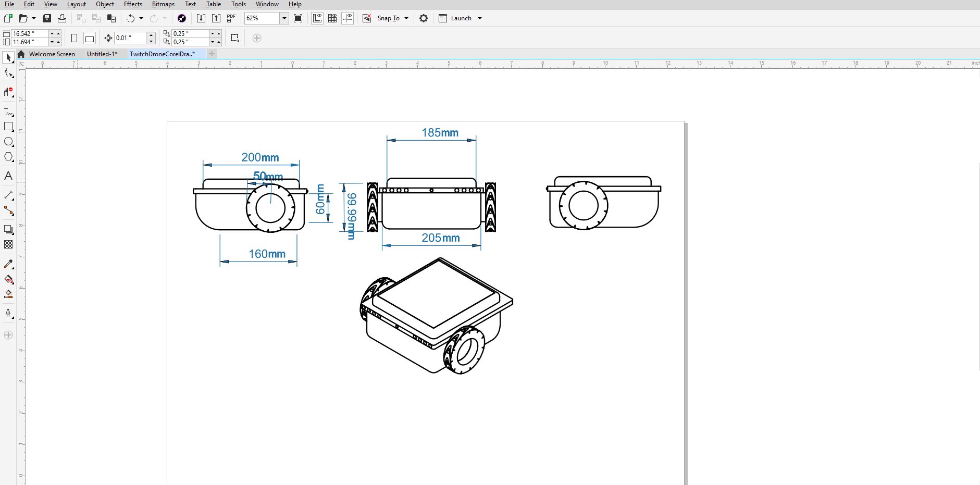Viewport: 980px width, 485px height.
Task: Expand the Snap To dropdown
Action: (406, 18)
